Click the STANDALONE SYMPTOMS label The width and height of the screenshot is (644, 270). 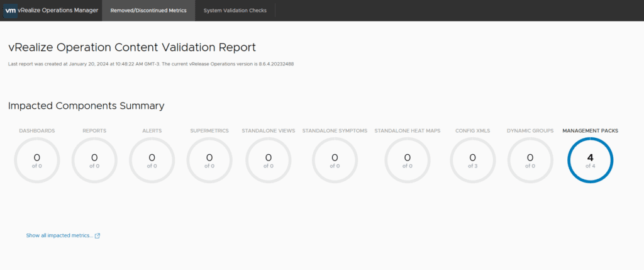tap(335, 131)
